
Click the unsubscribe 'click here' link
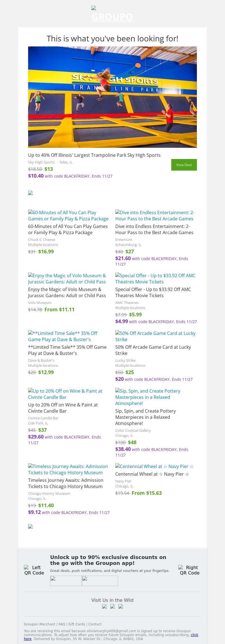tap(194, 635)
